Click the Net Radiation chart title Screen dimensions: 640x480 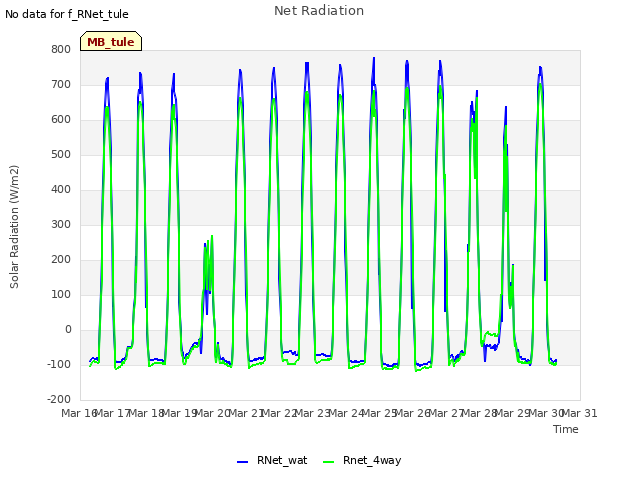pyautogui.click(x=319, y=11)
